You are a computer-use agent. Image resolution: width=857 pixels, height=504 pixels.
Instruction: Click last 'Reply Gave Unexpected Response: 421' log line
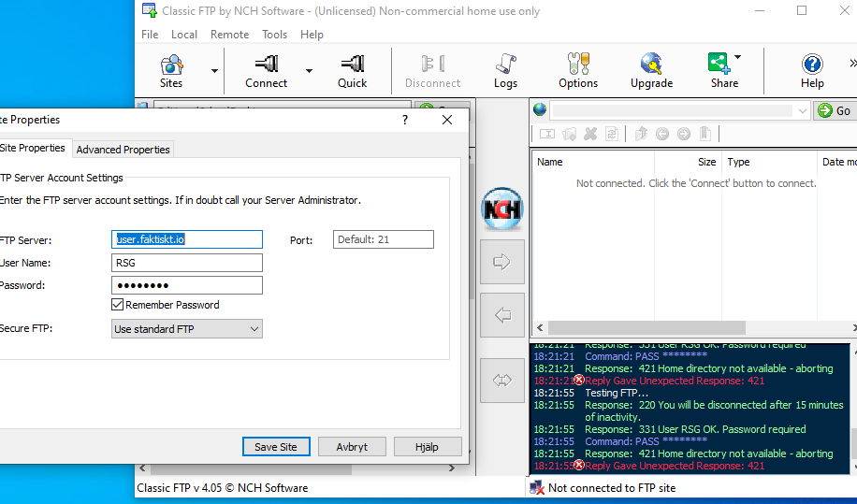click(x=675, y=466)
